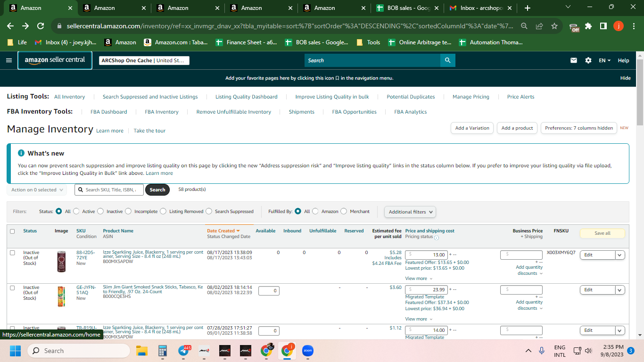Screen dimensions: 644x362
Task: Launch Calculator from the taskbar
Action: pyautogui.click(x=163, y=351)
